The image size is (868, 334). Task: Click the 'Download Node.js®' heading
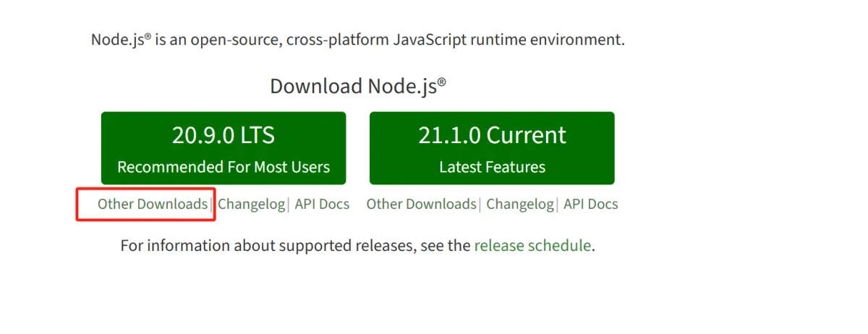point(358,86)
